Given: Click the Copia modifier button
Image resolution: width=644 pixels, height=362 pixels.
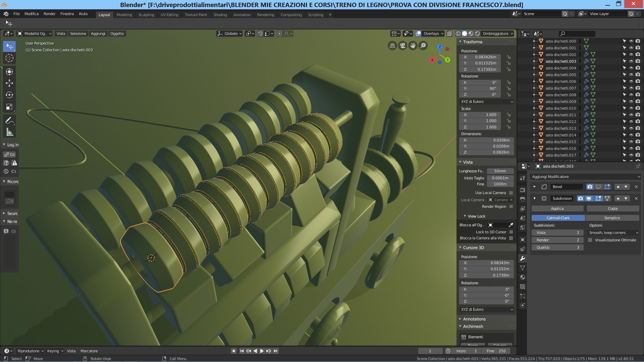Looking at the screenshot, I should [613, 208].
